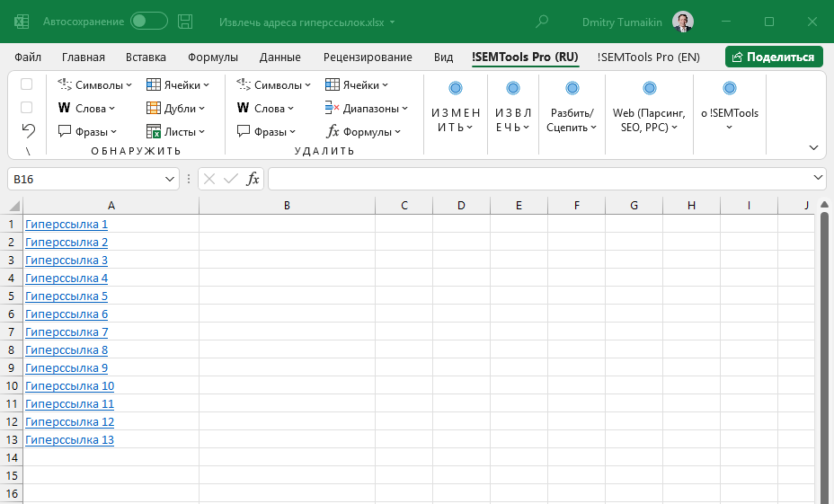The image size is (834, 504).
Task: Expand the formula bar chevron
Action: tap(818, 178)
